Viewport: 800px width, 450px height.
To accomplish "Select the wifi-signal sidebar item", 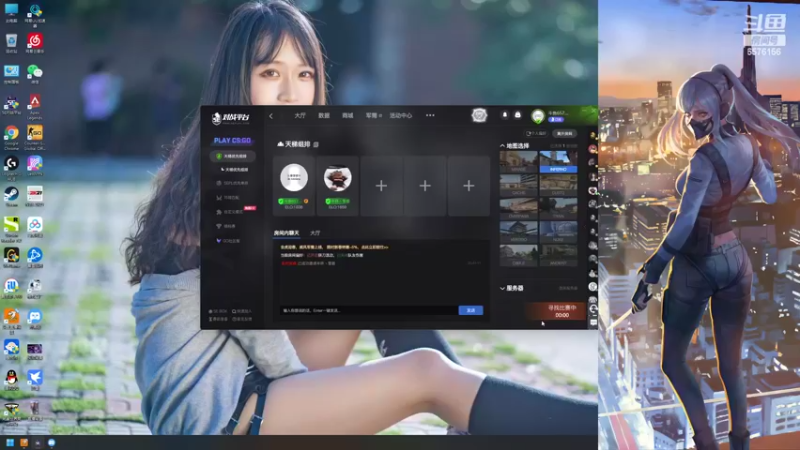I will (227, 226).
